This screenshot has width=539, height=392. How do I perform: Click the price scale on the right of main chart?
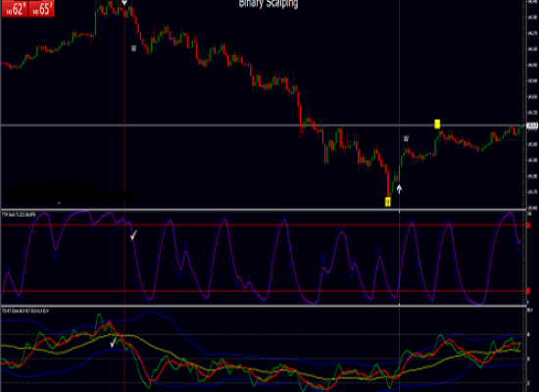pos(532,104)
